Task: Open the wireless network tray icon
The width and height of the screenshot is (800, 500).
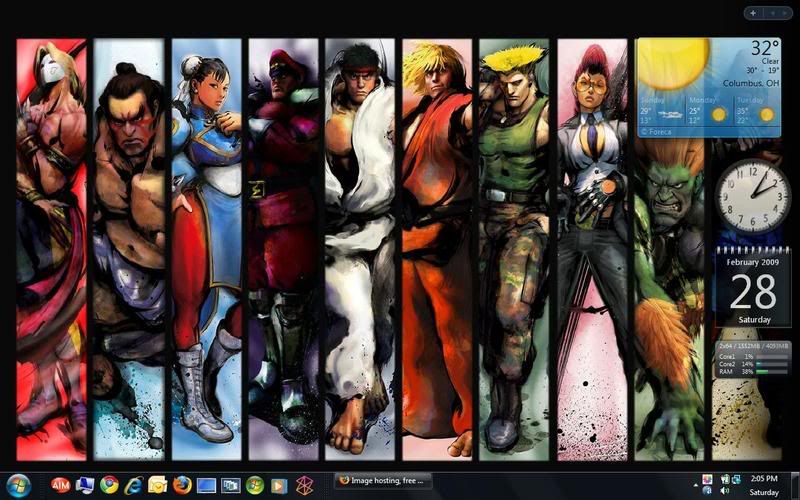Action: click(x=725, y=479)
